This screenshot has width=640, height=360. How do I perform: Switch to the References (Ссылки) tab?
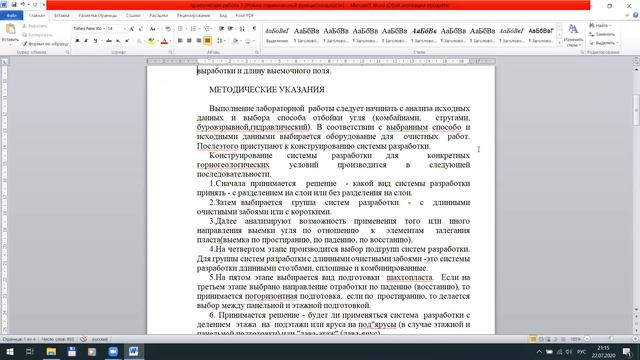[x=133, y=16]
